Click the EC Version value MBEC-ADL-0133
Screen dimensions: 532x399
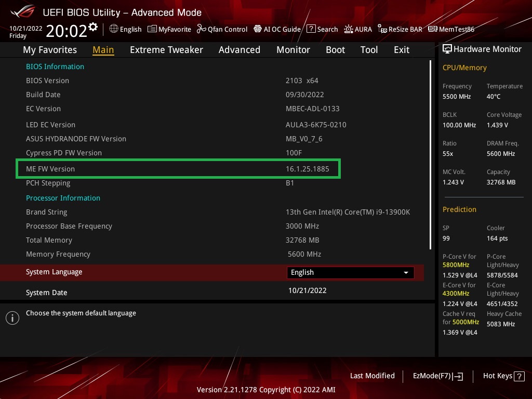[312, 109]
